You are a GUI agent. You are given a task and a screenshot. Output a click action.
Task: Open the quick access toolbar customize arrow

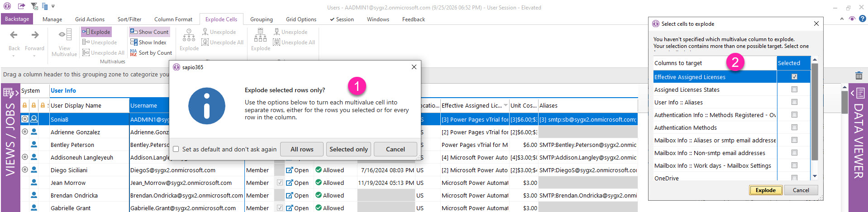tap(53, 6)
